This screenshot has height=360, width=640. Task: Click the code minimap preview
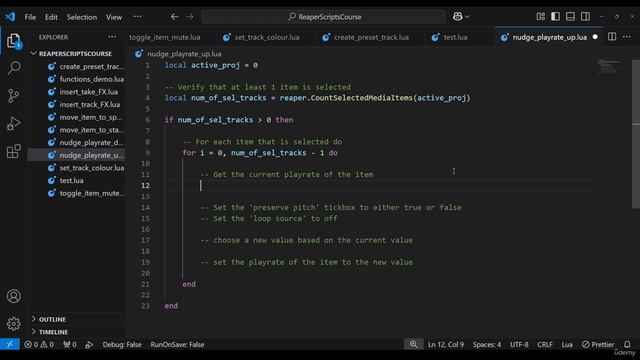coord(609,67)
